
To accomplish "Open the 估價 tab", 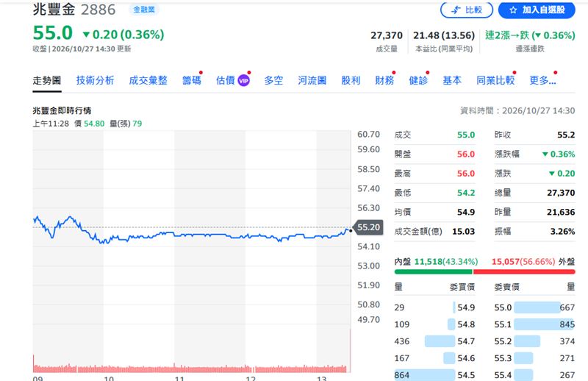I will coord(226,80).
